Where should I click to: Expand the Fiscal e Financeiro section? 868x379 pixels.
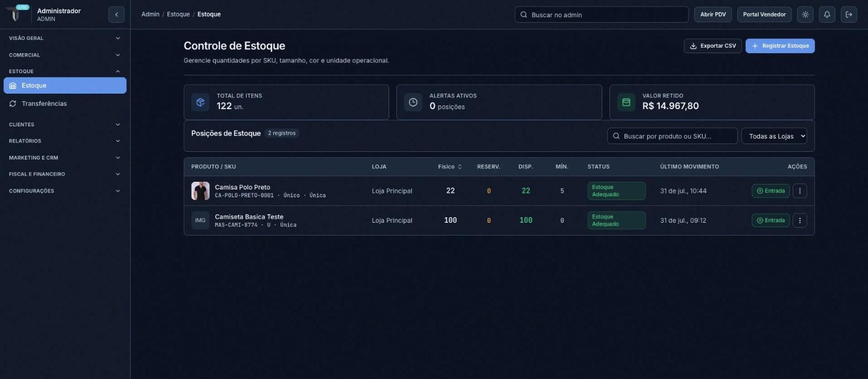tap(64, 174)
